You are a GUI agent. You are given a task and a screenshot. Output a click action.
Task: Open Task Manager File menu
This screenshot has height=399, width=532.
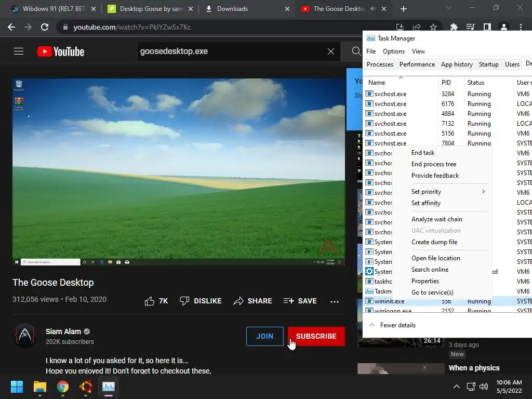[371, 51]
